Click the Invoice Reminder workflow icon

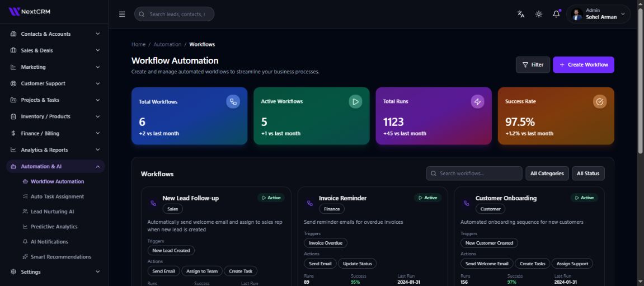coord(309,203)
